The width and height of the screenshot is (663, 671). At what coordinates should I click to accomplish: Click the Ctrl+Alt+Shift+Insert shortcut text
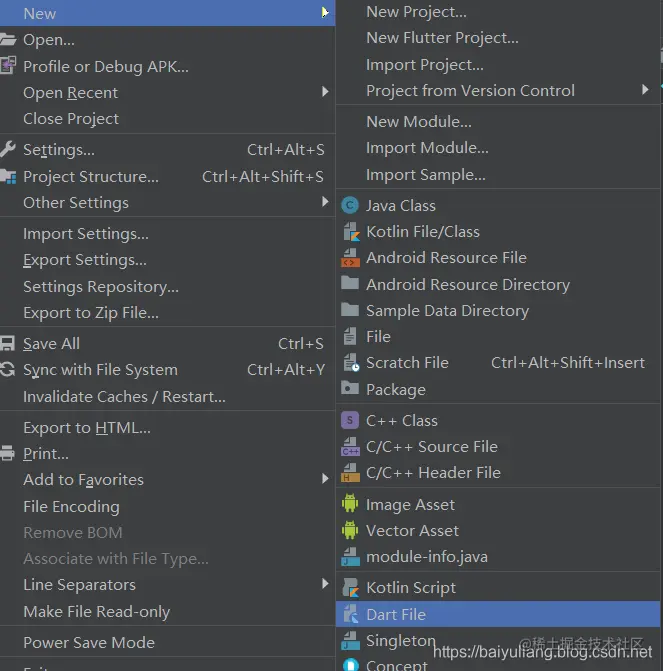tap(568, 362)
